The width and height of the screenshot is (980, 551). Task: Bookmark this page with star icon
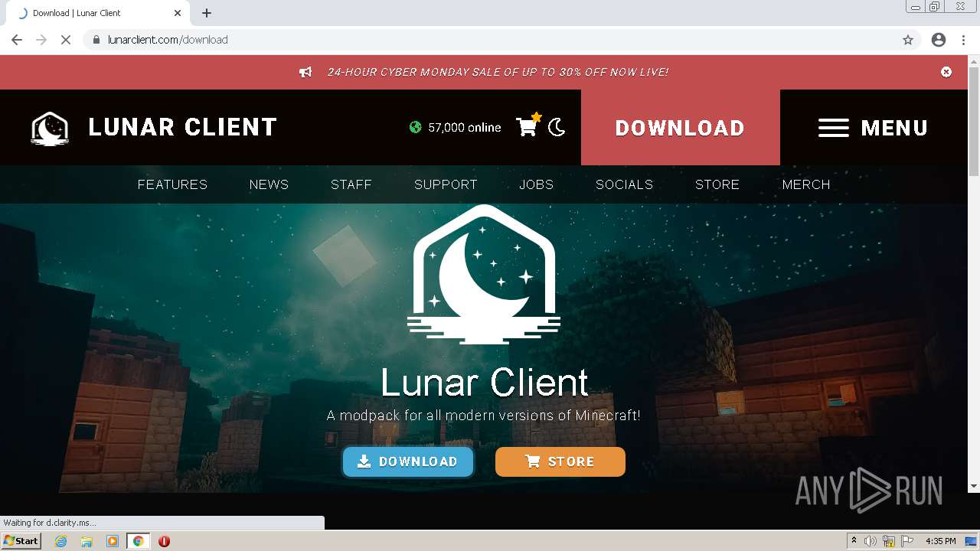(x=908, y=40)
